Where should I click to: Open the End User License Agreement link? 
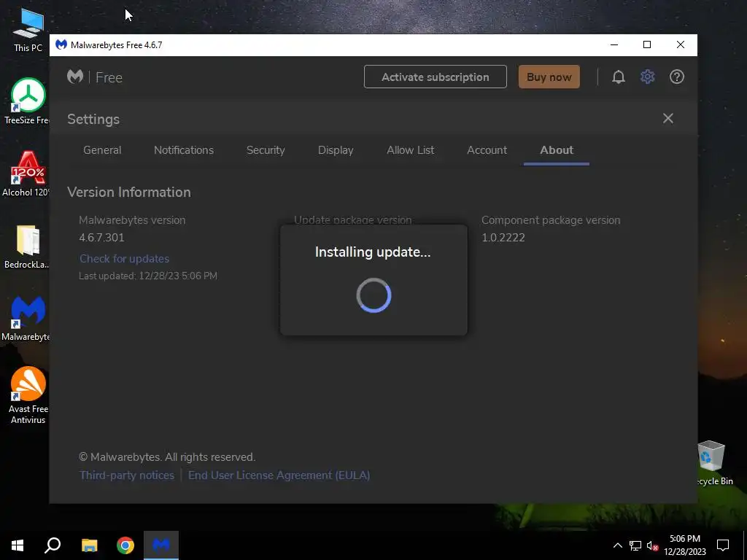[279, 475]
